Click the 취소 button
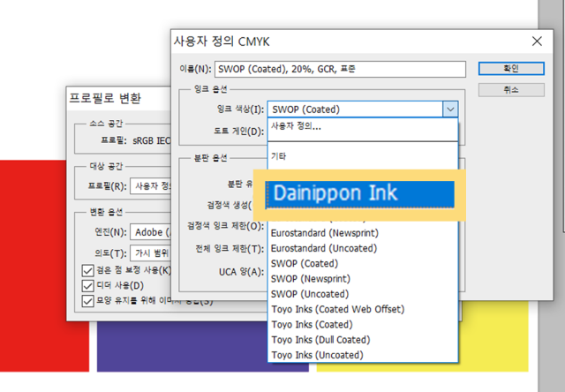 pyautogui.click(x=511, y=90)
